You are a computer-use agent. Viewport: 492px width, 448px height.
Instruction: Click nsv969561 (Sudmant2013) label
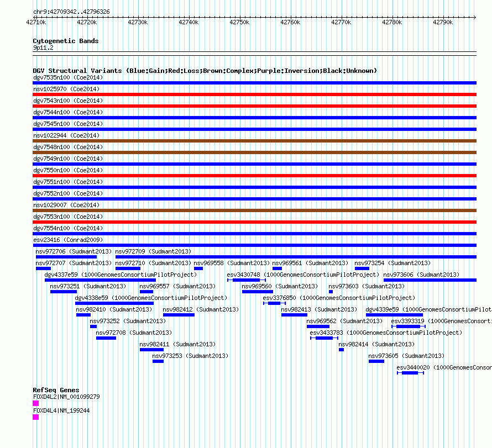click(x=310, y=263)
